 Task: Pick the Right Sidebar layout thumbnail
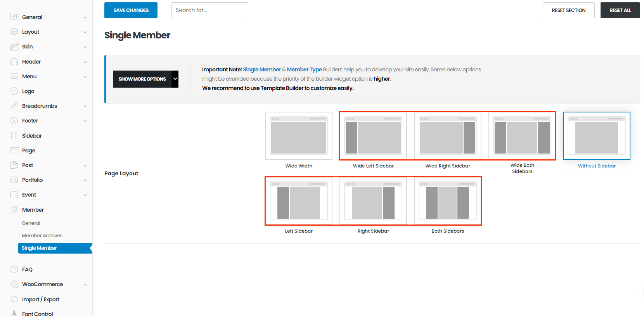373,201
